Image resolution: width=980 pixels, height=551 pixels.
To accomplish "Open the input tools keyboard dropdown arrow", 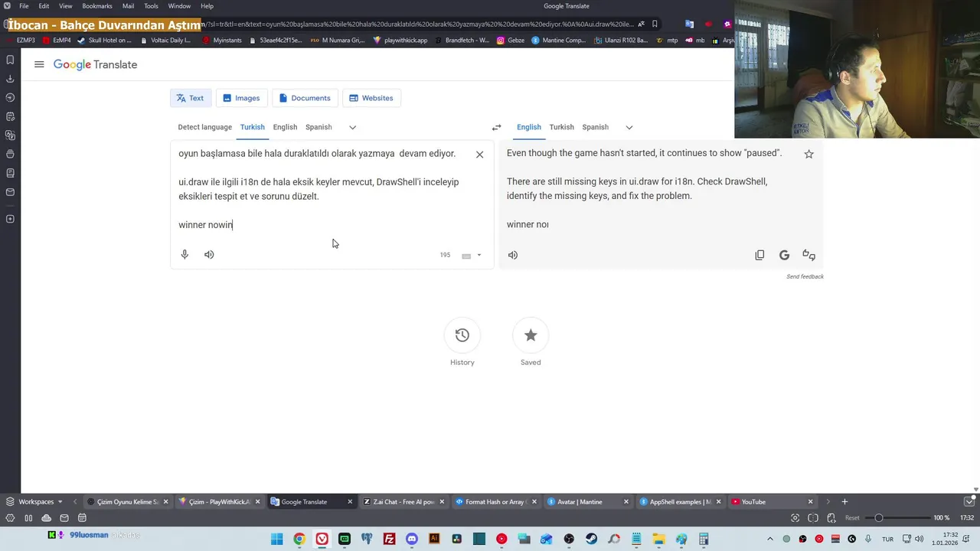I will tap(479, 255).
